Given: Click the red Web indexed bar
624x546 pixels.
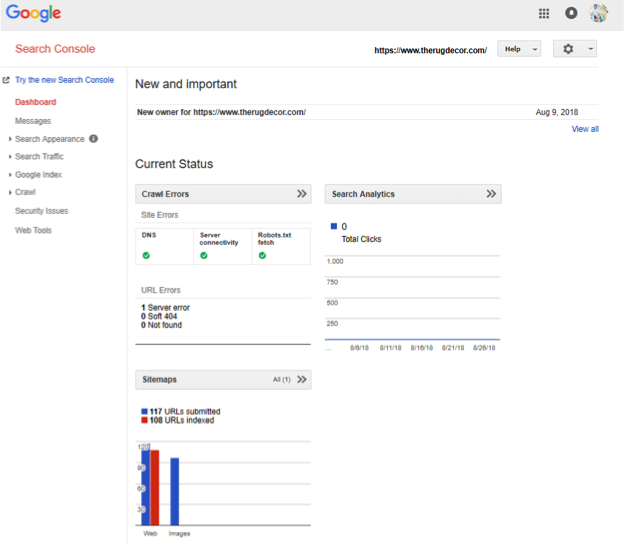Looking at the screenshot, I should (155, 488).
